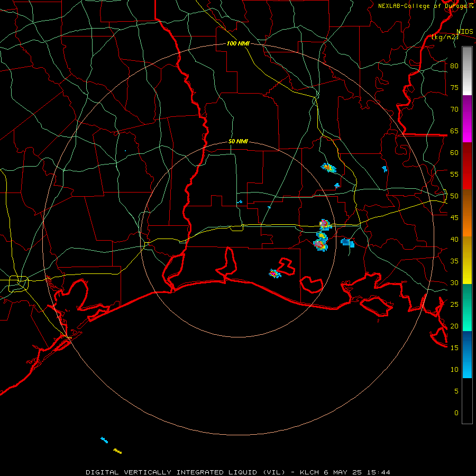Click the scale value 70
Image resolution: width=476 pixels, height=476 pixels.
tap(454, 109)
